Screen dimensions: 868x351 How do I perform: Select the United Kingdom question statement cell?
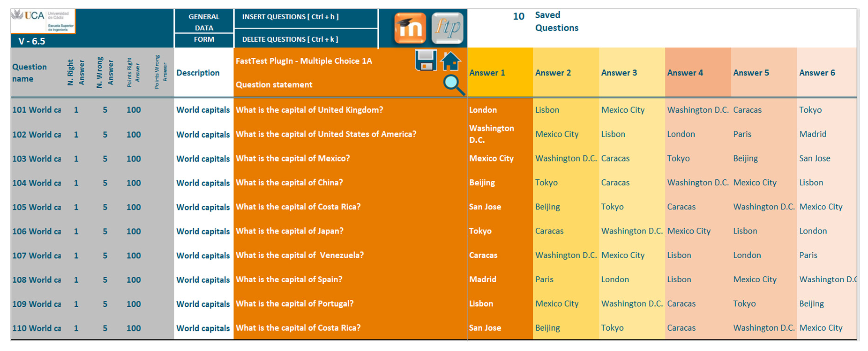pos(309,110)
